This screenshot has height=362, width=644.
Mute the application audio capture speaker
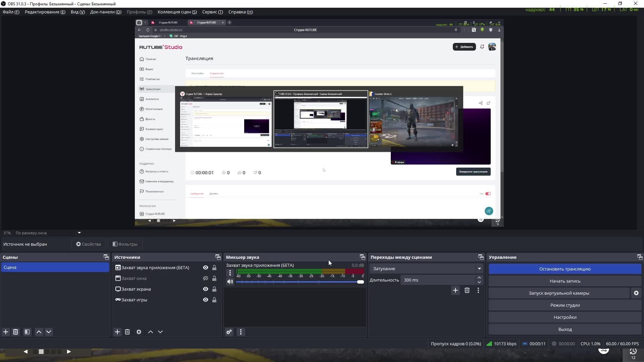pos(230,282)
